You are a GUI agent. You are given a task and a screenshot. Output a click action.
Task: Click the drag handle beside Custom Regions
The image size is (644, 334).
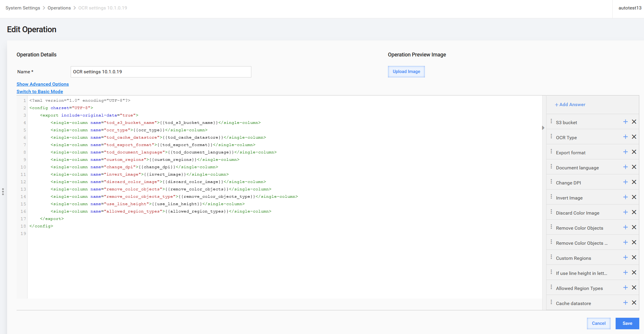[551, 257]
